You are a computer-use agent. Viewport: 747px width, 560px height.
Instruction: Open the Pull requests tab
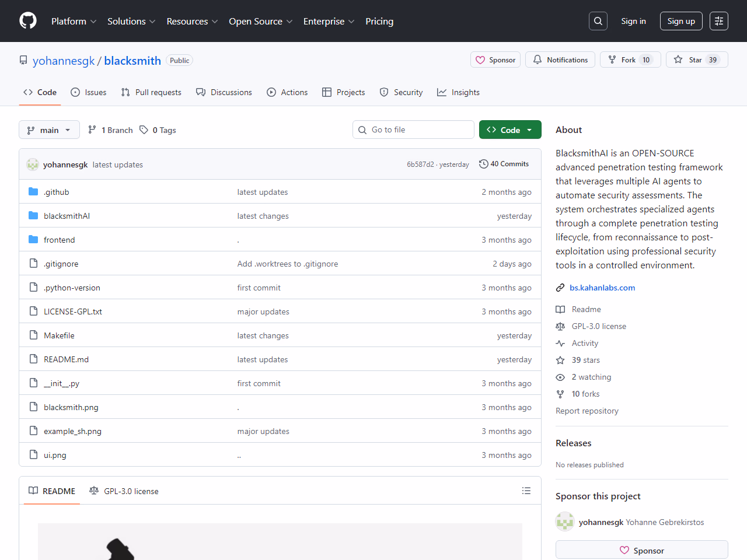(x=151, y=92)
